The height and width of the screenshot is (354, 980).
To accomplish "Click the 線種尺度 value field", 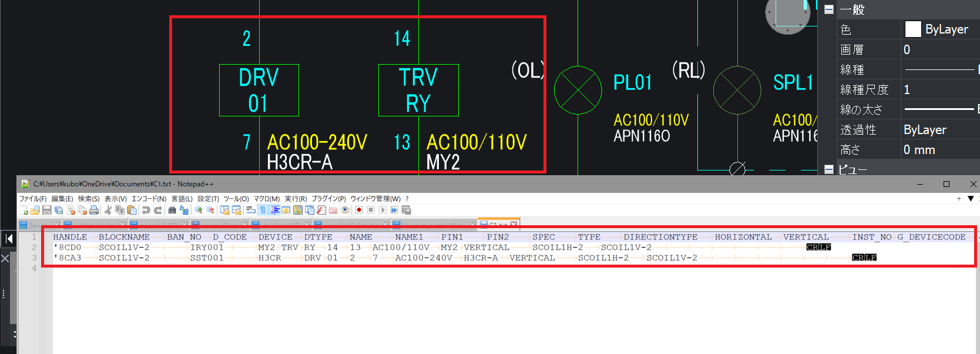I will pyautogui.click(x=940, y=89).
